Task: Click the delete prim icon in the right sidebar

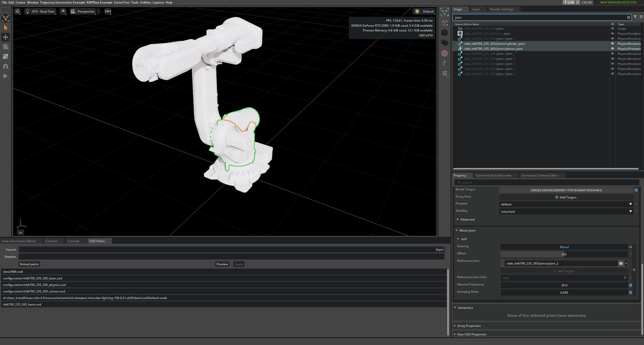Action: 445,23
